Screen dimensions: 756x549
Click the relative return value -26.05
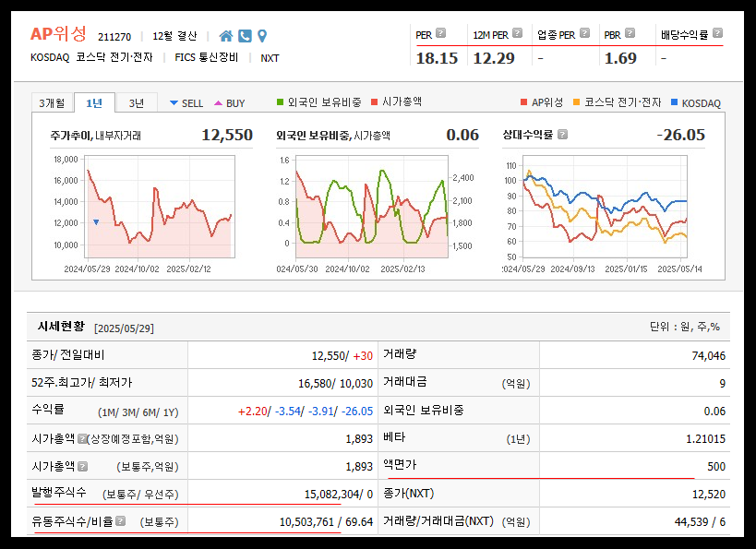pos(681,135)
